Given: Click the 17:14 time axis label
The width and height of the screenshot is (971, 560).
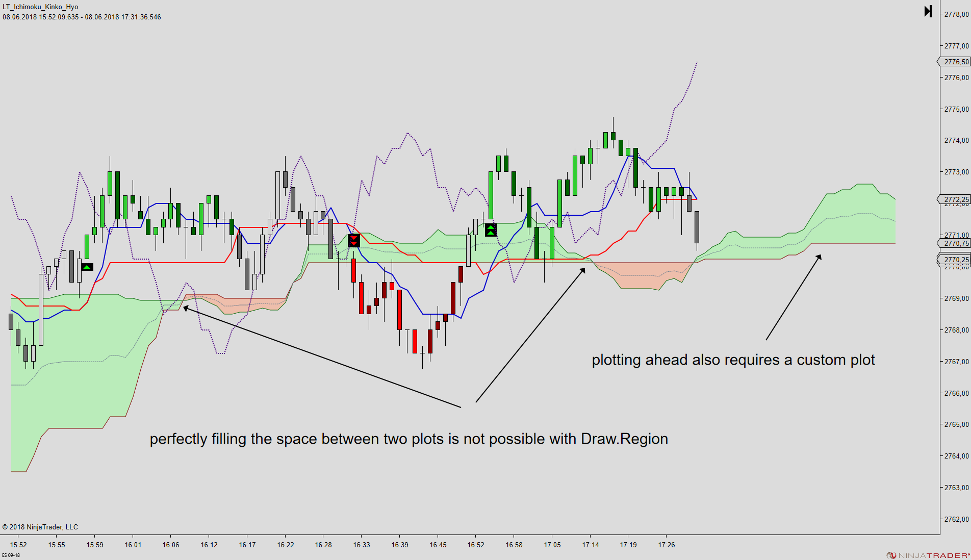Looking at the screenshot, I should pos(591,545).
